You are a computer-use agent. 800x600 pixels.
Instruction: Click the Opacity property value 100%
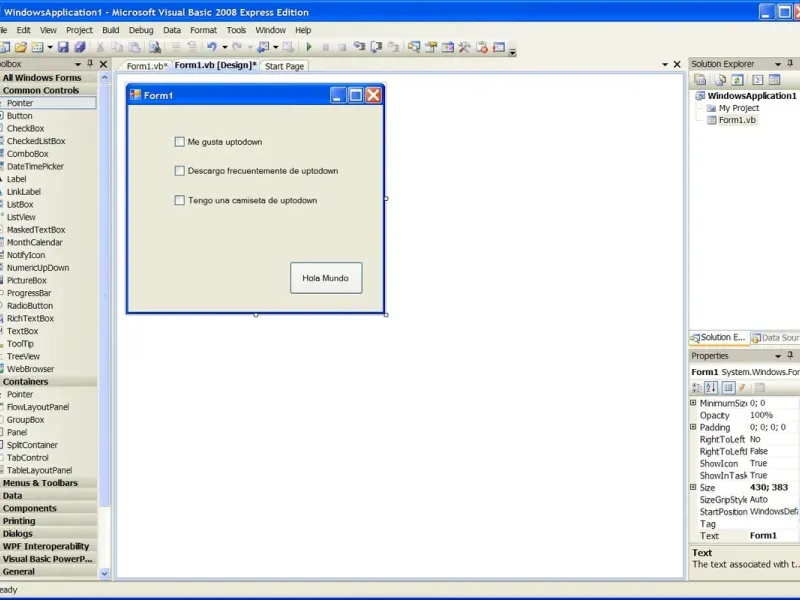tap(772, 415)
